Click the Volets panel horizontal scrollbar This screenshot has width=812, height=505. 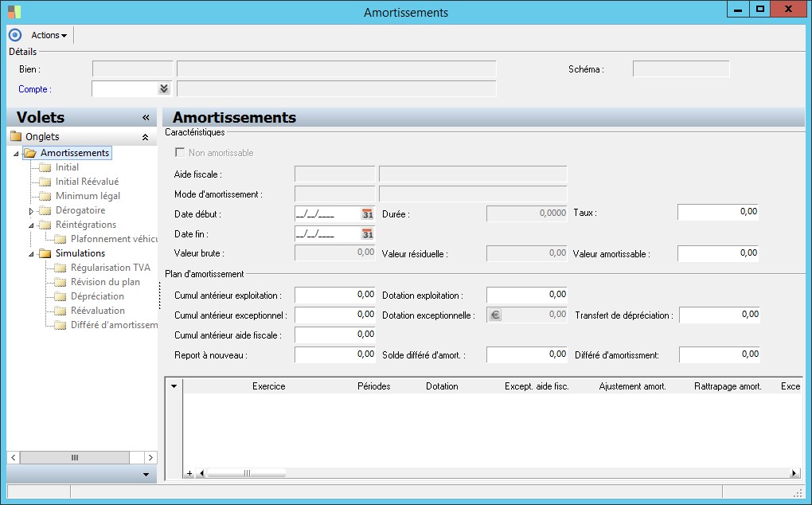coord(75,458)
